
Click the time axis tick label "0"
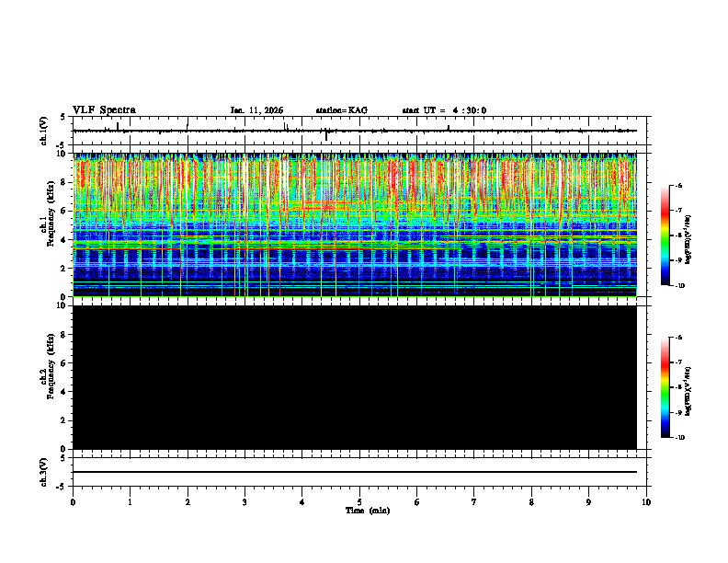tap(73, 502)
